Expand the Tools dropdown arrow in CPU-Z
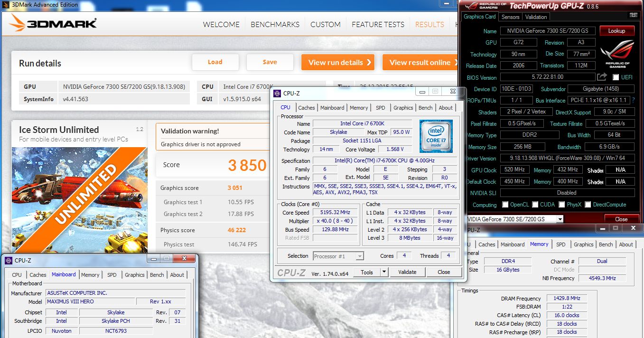The width and height of the screenshot is (644, 338). click(x=384, y=272)
